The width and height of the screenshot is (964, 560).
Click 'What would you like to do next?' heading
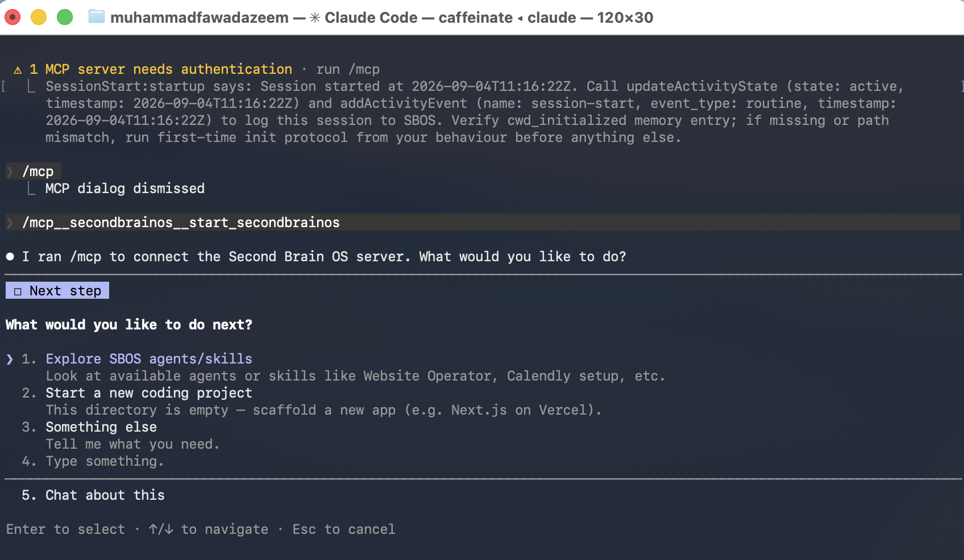pyautogui.click(x=129, y=325)
